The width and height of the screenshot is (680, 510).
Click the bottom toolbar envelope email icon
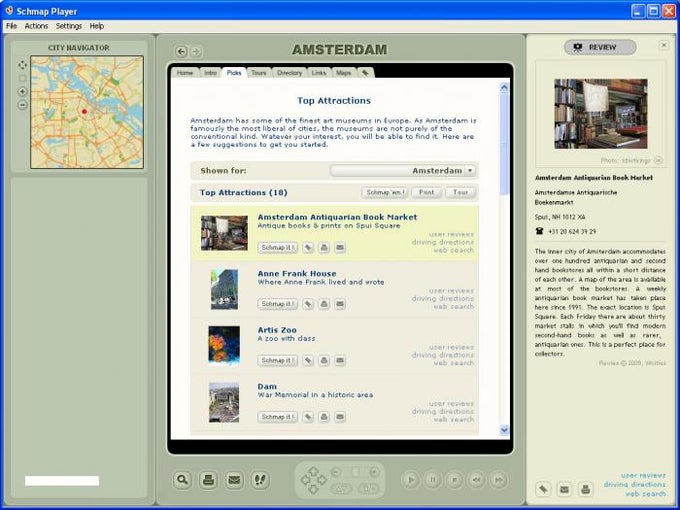click(234, 480)
